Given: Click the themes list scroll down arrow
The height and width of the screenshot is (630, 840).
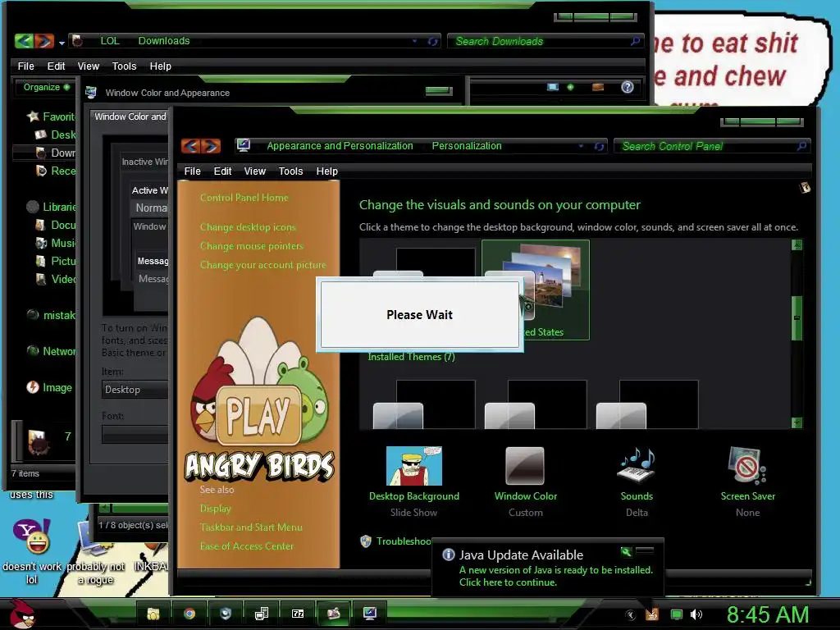Looking at the screenshot, I should point(797,422).
